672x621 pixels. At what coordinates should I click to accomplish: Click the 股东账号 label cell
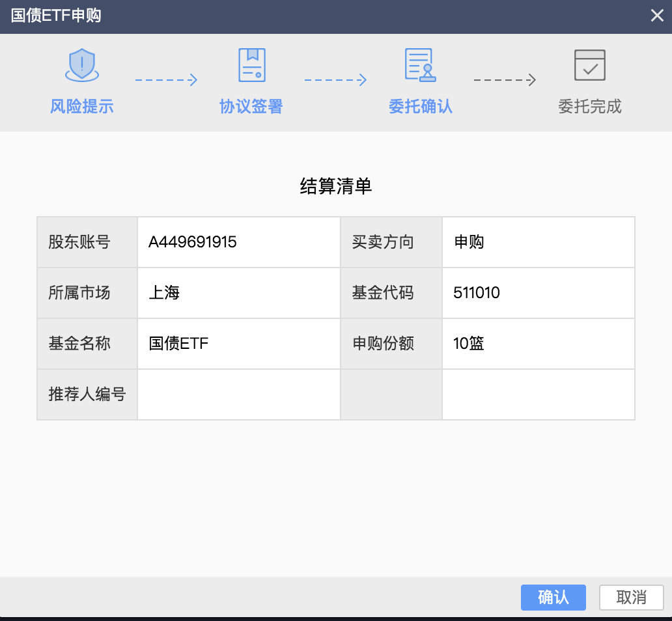[79, 242]
